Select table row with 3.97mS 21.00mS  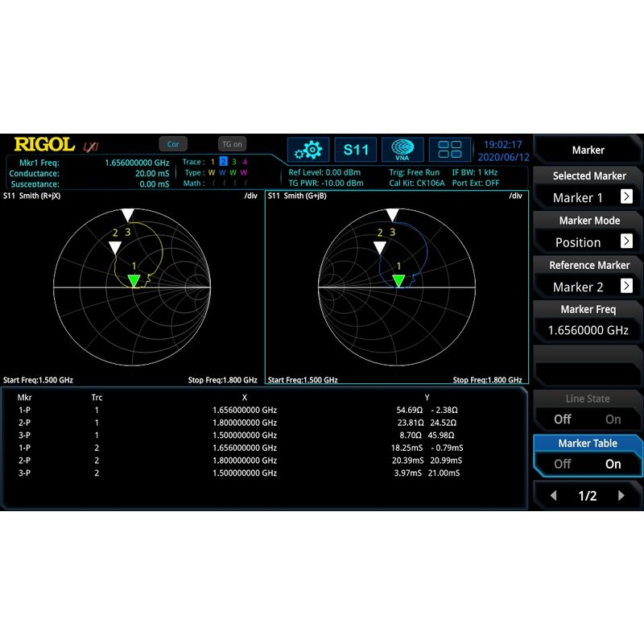point(263,473)
